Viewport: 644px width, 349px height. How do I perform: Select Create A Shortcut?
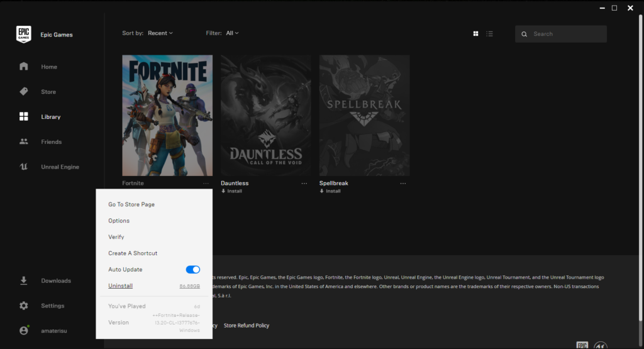pos(133,253)
